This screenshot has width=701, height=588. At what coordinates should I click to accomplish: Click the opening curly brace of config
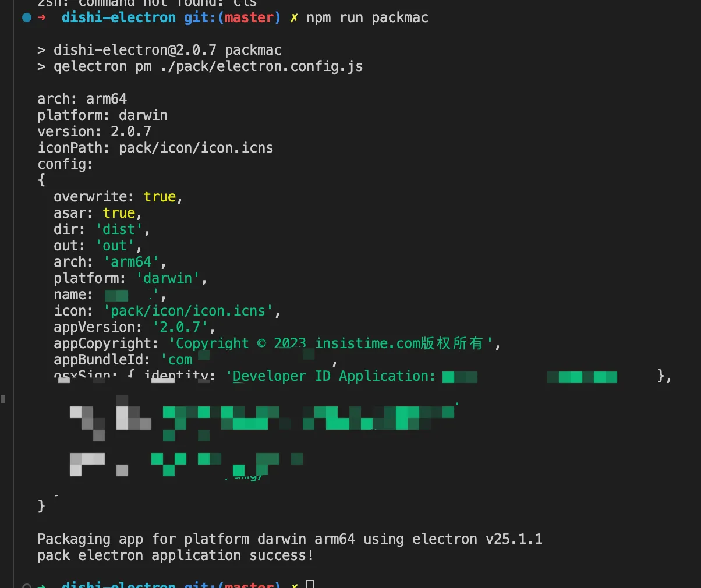click(x=41, y=180)
